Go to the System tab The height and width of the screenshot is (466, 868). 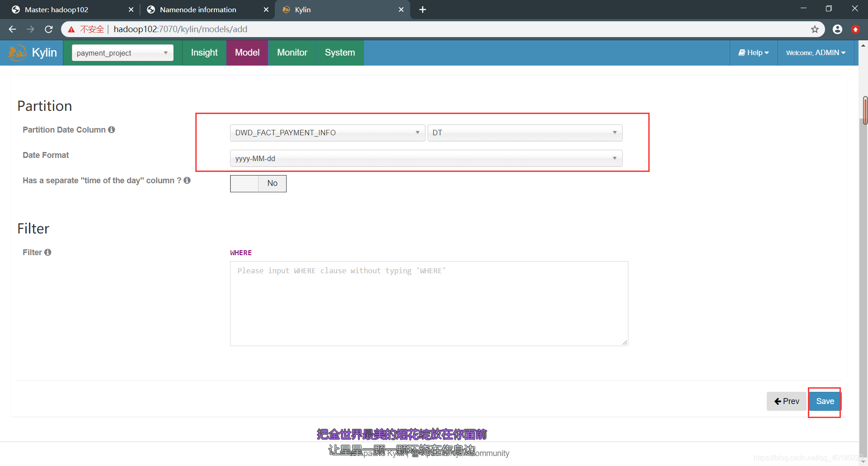pos(340,53)
